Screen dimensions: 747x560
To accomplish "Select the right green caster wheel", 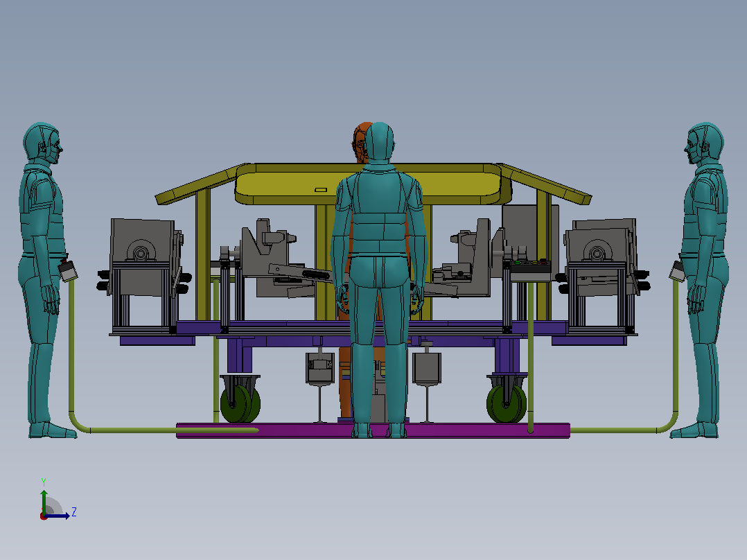I will [x=507, y=404].
